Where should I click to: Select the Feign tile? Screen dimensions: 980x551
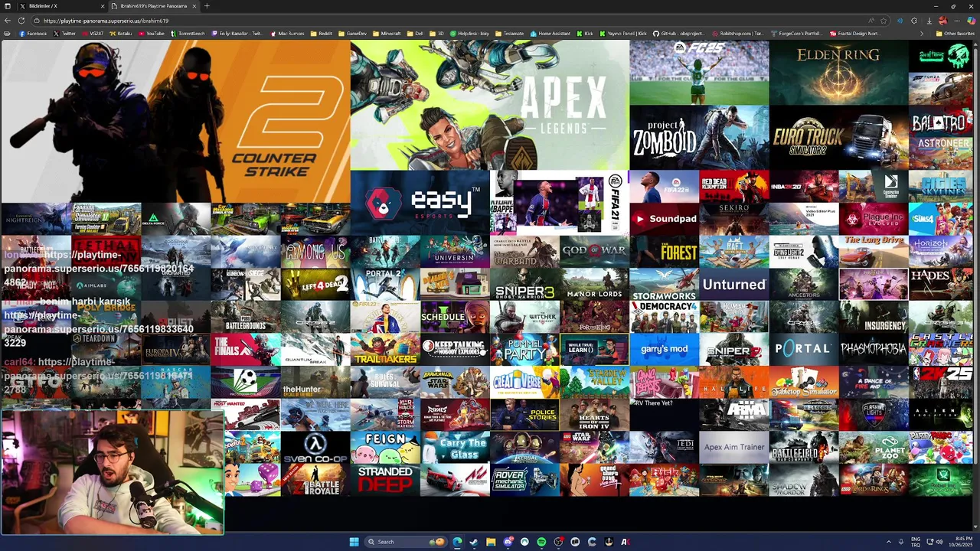coord(385,447)
